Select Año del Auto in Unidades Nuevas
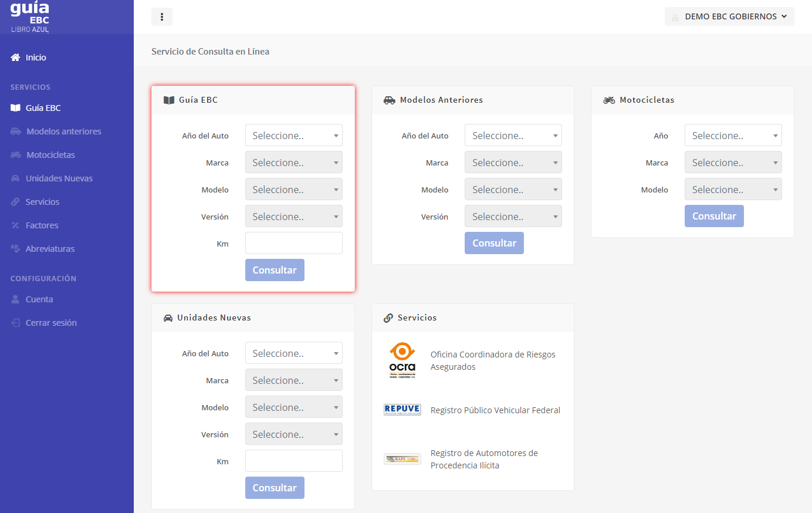This screenshot has height=513, width=812. tap(293, 353)
